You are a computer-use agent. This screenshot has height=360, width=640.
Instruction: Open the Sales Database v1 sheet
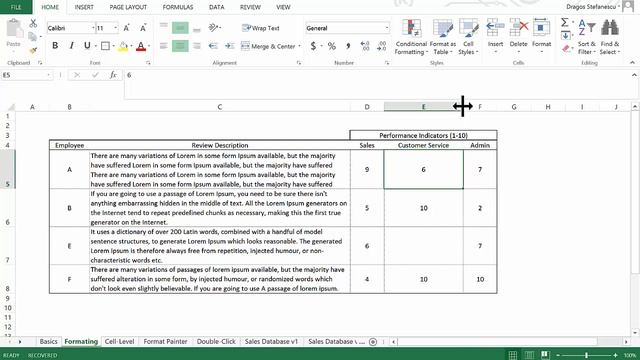click(271, 342)
